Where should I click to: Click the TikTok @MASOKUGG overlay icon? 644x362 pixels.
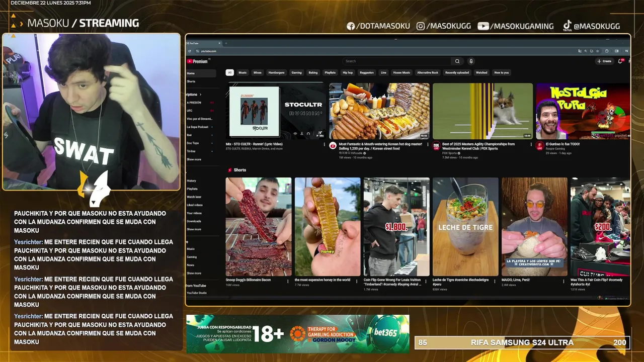pos(567,25)
